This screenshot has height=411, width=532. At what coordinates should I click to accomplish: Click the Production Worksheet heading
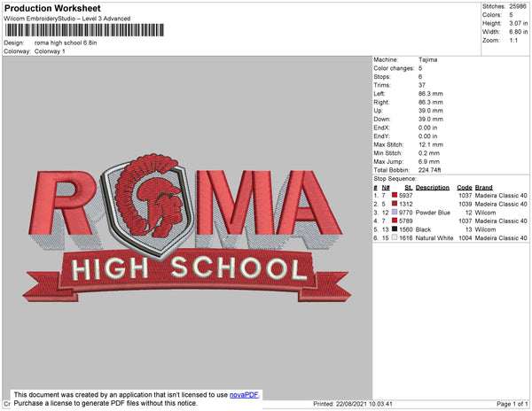(x=52, y=8)
